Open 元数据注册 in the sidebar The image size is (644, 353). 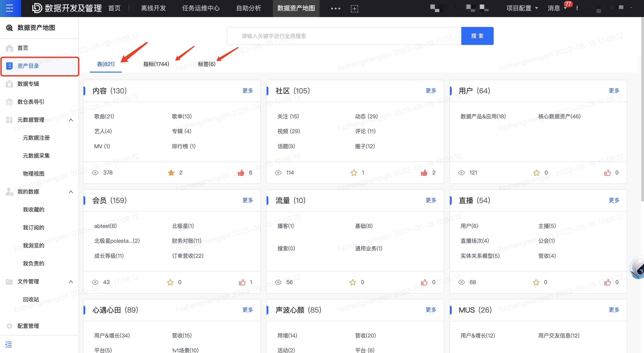[x=36, y=138]
